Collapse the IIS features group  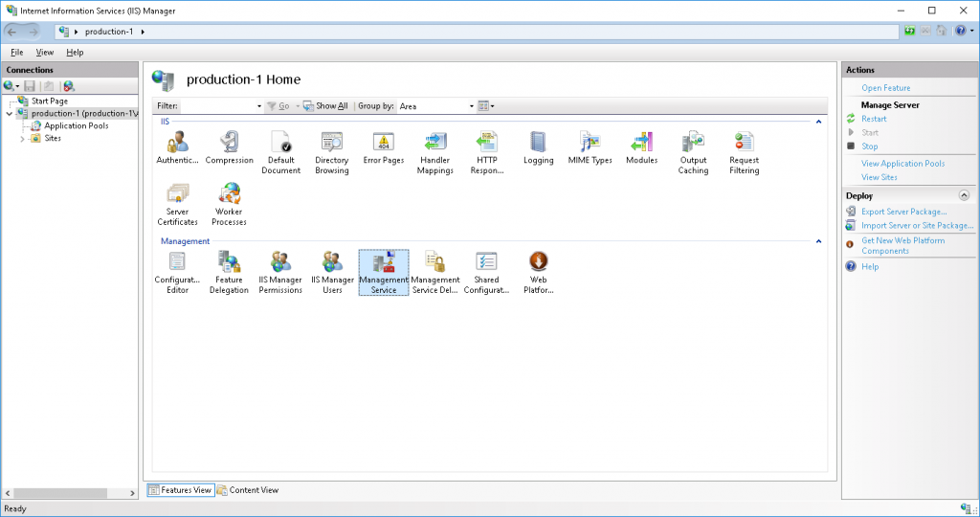point(818,122)
